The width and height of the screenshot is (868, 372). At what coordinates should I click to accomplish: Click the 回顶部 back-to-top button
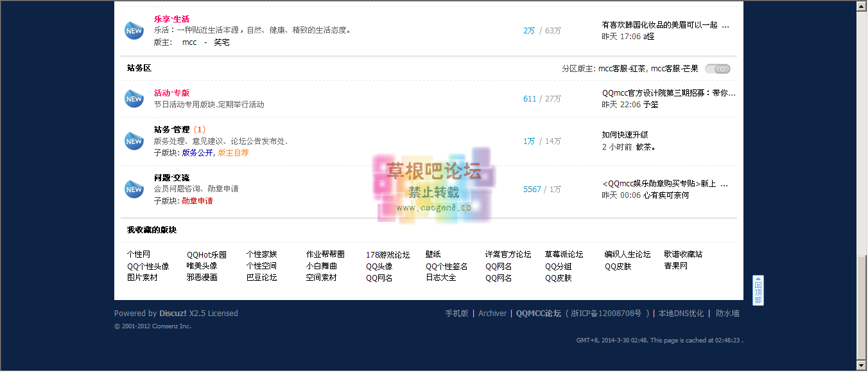tap(758, 290)
